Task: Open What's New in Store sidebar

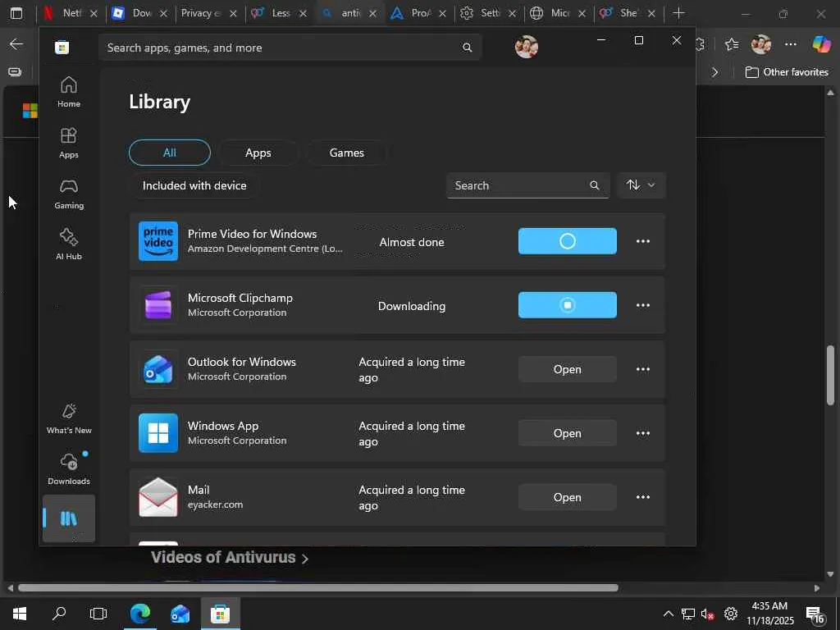Action: point(69,419)
